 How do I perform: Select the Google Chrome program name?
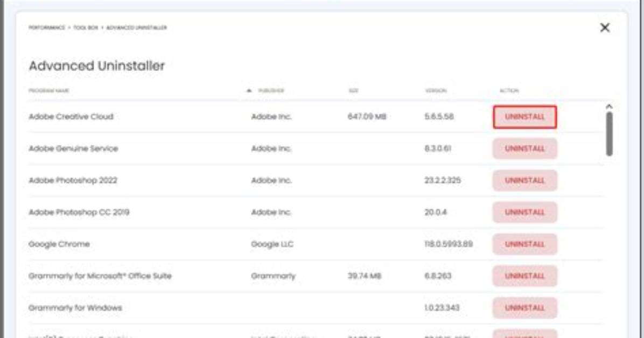click(x=59, y=244)
